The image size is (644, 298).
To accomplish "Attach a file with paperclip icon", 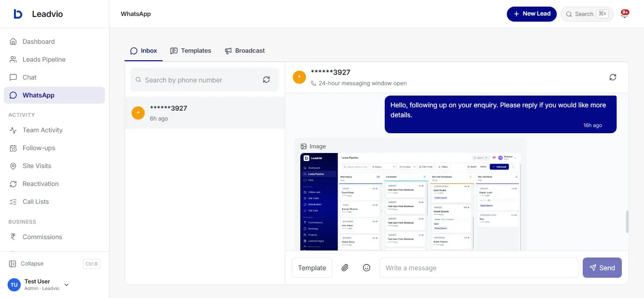I will 345,268.
